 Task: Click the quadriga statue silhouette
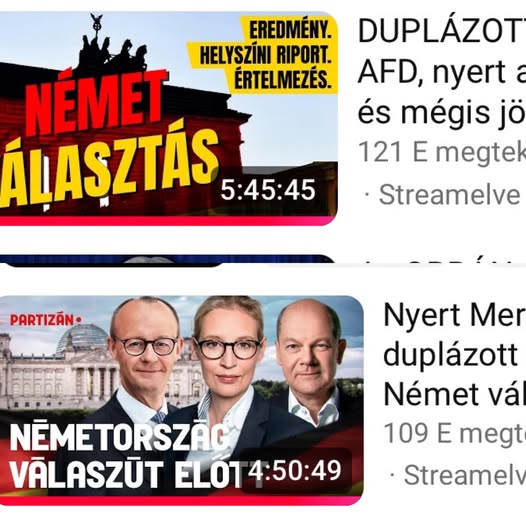click(x=112, y=49)
